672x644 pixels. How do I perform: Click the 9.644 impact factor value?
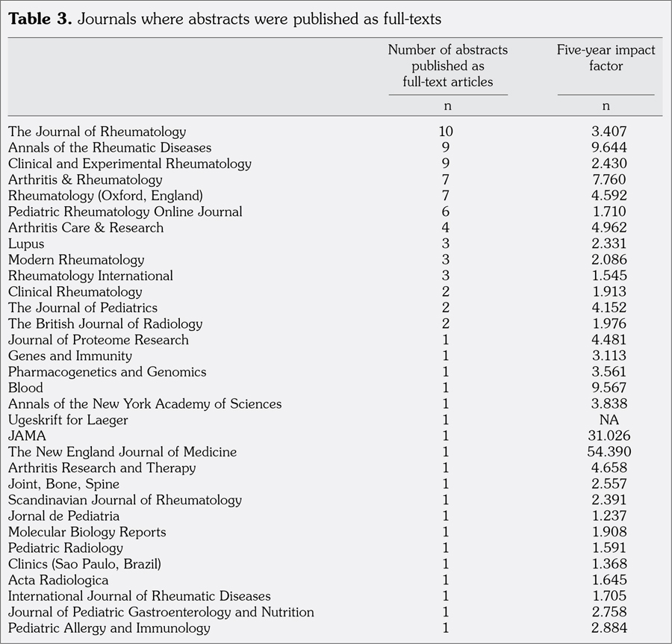tap(606, 148)
